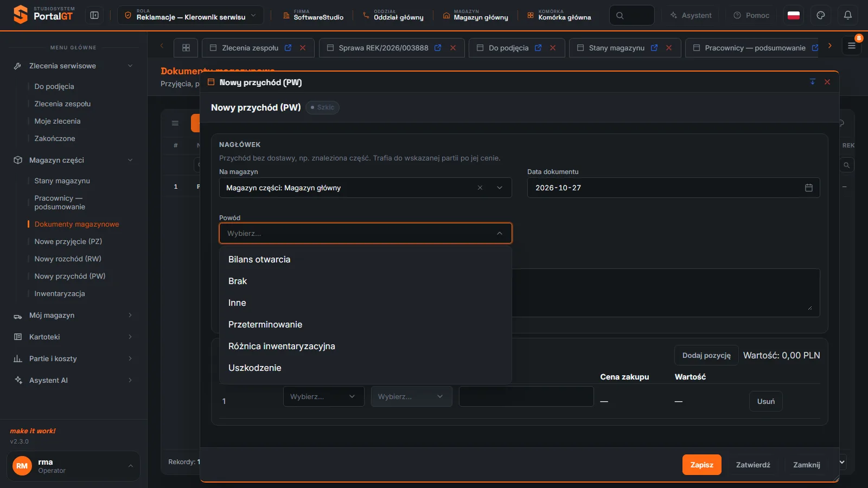Open the global search box in header
The height and width of the screenshot is (488, 868).
(632, 15)
